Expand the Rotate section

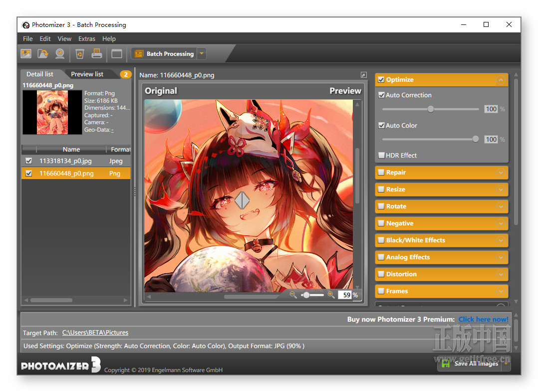pyautogui.click(x=501, y=206)
